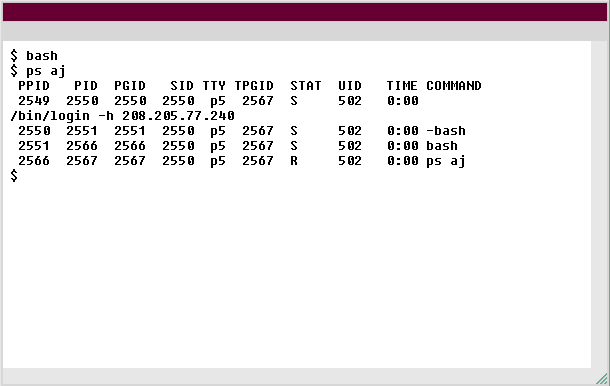
Task: Click PGID 2567 in the ps aj row
Action: point(130,161)
